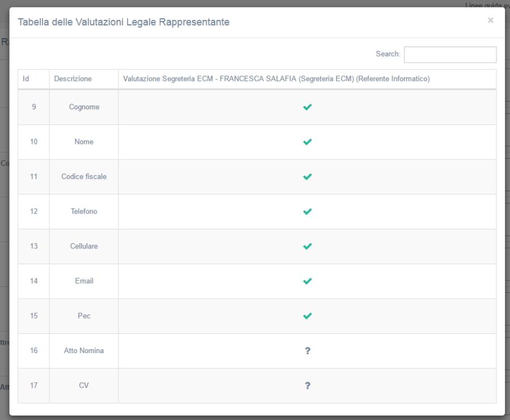This screenshot has width=510, height=420.
Task: Click the green checkmark in Cognome row
Action: (307, 107)
